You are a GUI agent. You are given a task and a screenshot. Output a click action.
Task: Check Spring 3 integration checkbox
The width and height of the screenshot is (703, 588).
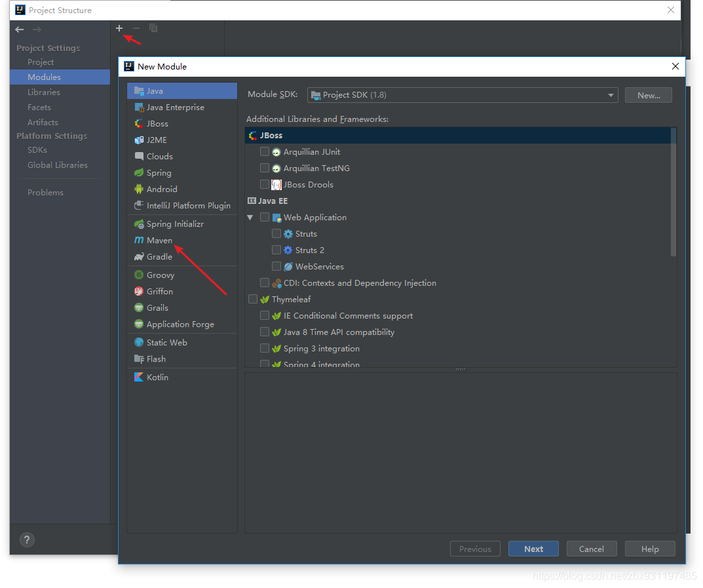pos(265,348)
